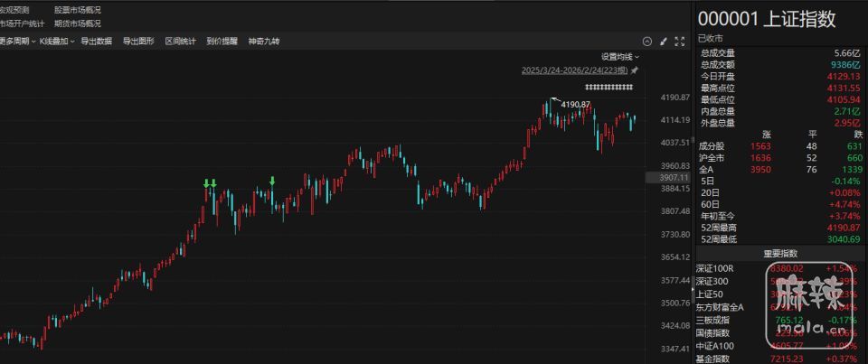This screenshot has height=364, width=868.
Task: Click the date range 2025/3/24-2026/2/24 link
Action: pyautogui.click(x=574, y=70)
